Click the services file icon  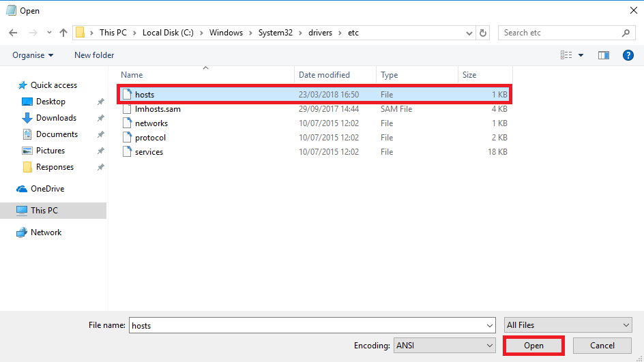(x=128, y=152)
